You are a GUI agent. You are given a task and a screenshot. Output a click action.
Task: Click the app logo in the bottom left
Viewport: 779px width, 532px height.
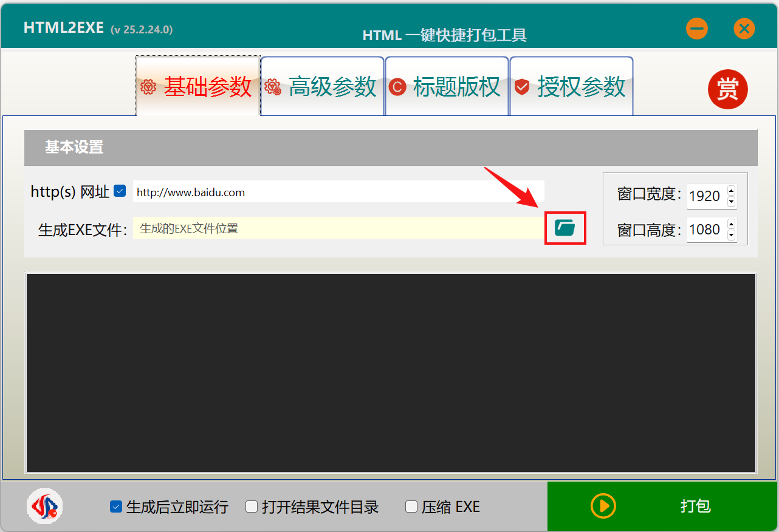pos(44,506)
